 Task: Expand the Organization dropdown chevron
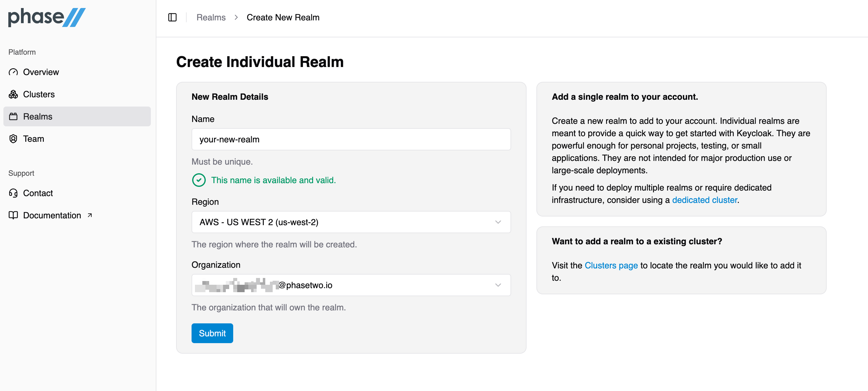[498, 285]
